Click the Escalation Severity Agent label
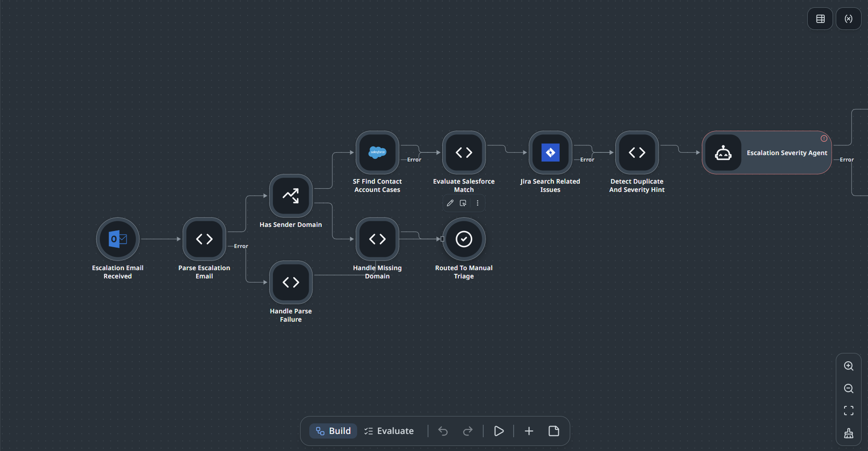868x451 pixels. [787, 153]
